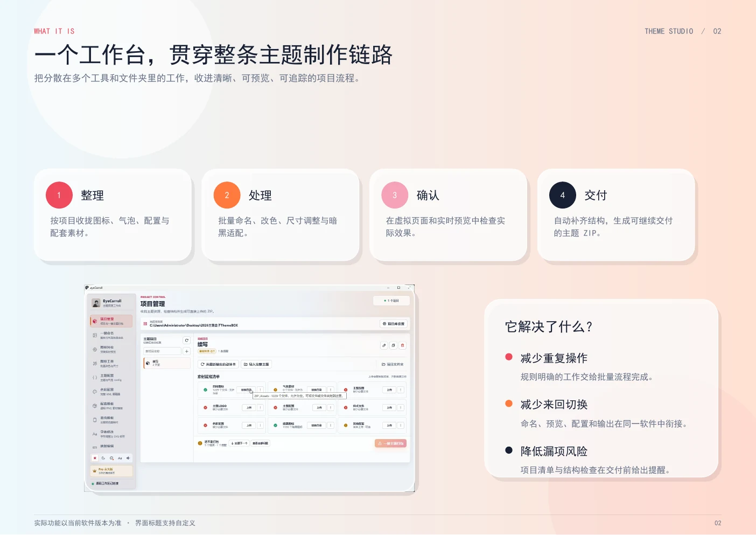
Task: Start 一键主题打包 button
Action: [391, 443]
